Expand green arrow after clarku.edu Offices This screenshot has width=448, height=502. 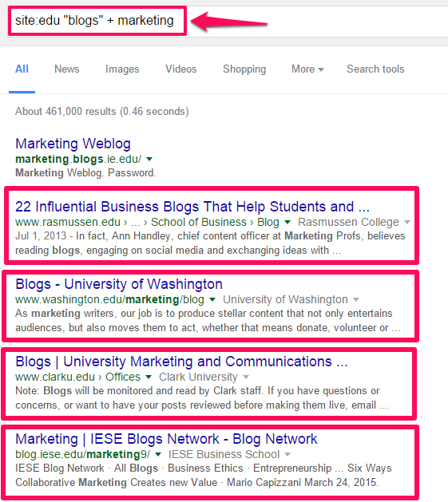[x=149, y=377]
